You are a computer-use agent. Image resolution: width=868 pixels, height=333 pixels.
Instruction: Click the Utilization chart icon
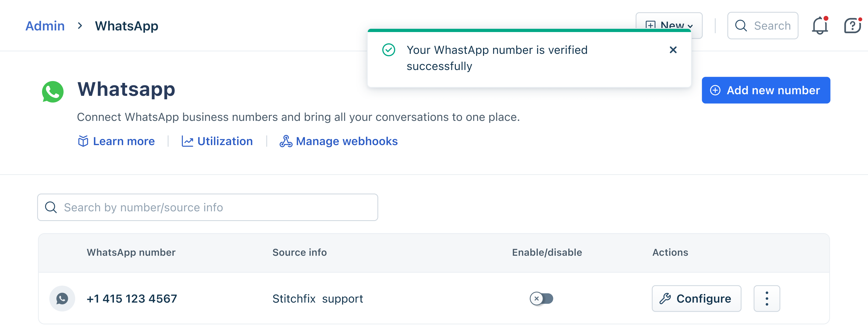pyautogui.click(x=187, y=141)
